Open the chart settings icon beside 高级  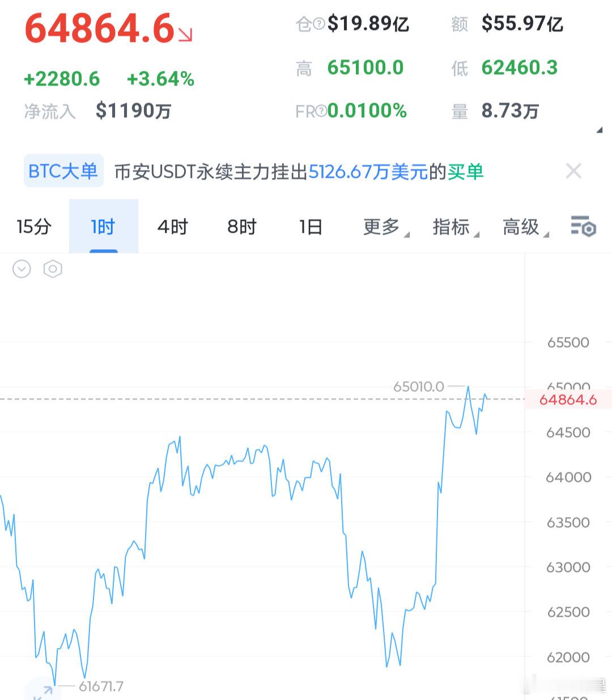click(x=583, y=226)
